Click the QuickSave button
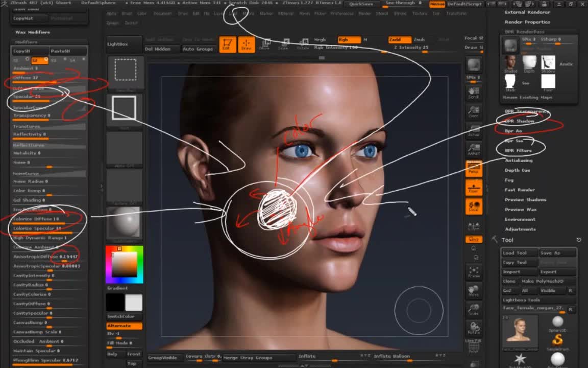This screenshot has width=588, height=368. pyautogui.click(x=361, y=4)
